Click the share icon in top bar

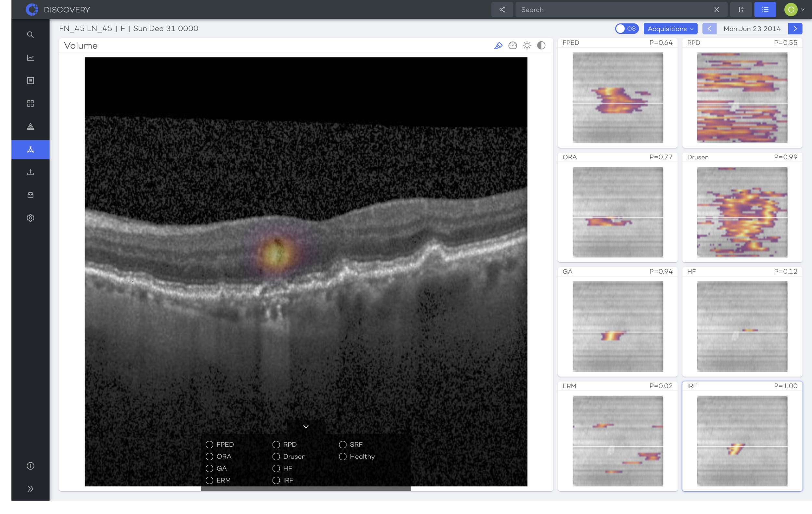tap(502, 9)
